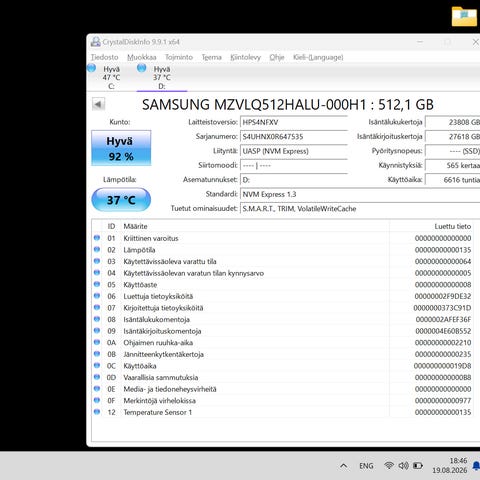Screen dimensions: 480x480
Task: Open the Ohje menu
Action: click(277, 57)
